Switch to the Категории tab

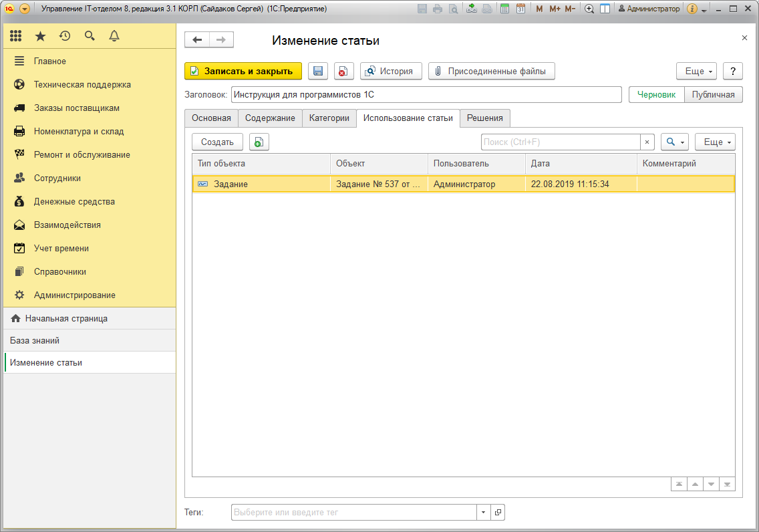[329, 118]
